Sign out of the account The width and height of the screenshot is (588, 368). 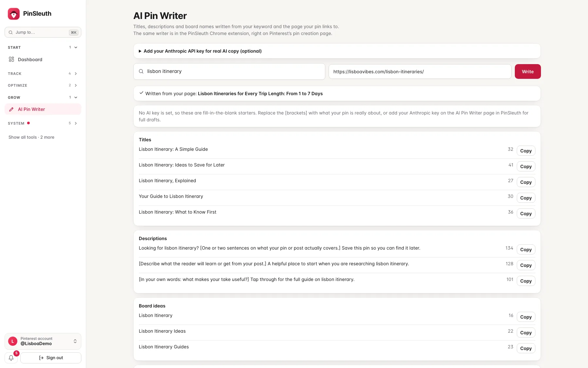tap(51, 358)
